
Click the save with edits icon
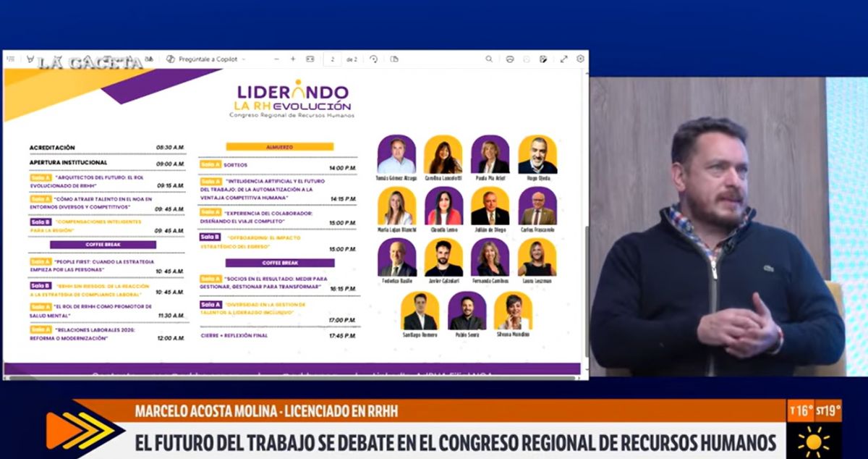[543, 59]
